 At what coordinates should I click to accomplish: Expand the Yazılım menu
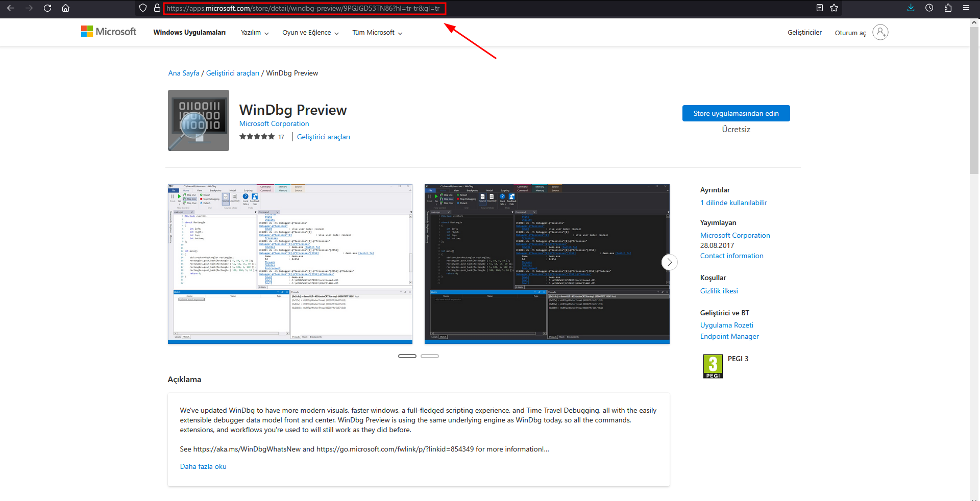pyautogui.click(x=255, y=33)
